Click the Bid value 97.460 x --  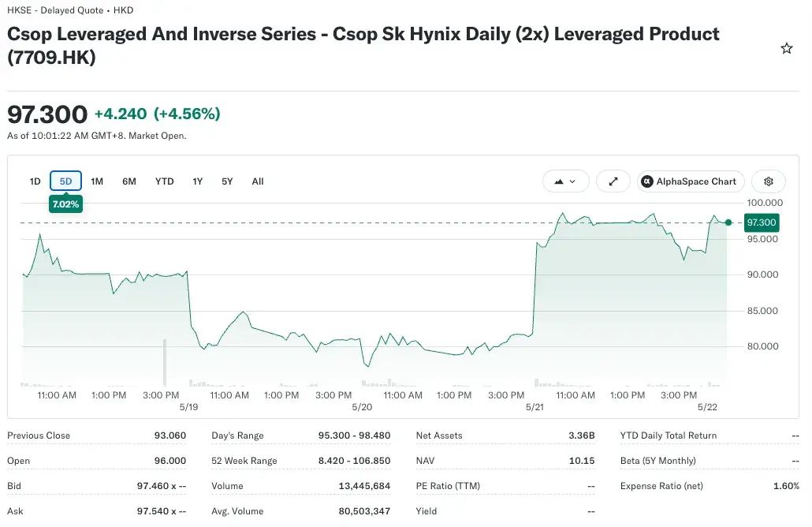(x=162, y=486)
